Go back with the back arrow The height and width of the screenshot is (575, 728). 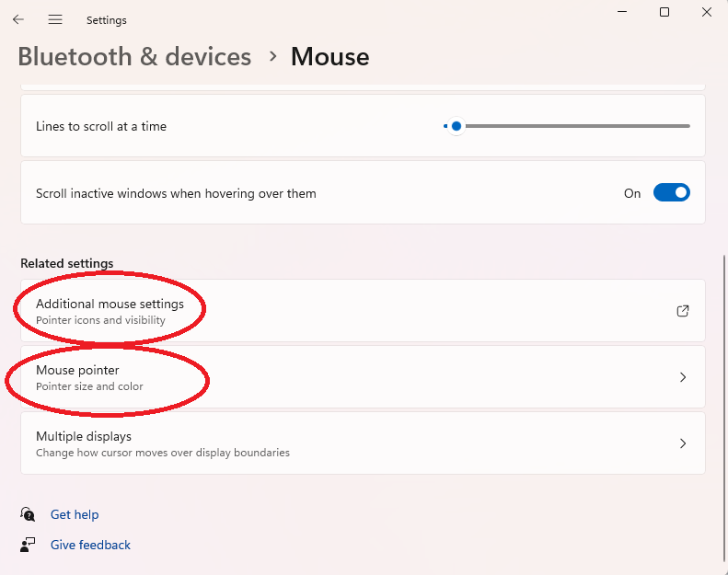(x=18, y=19)
